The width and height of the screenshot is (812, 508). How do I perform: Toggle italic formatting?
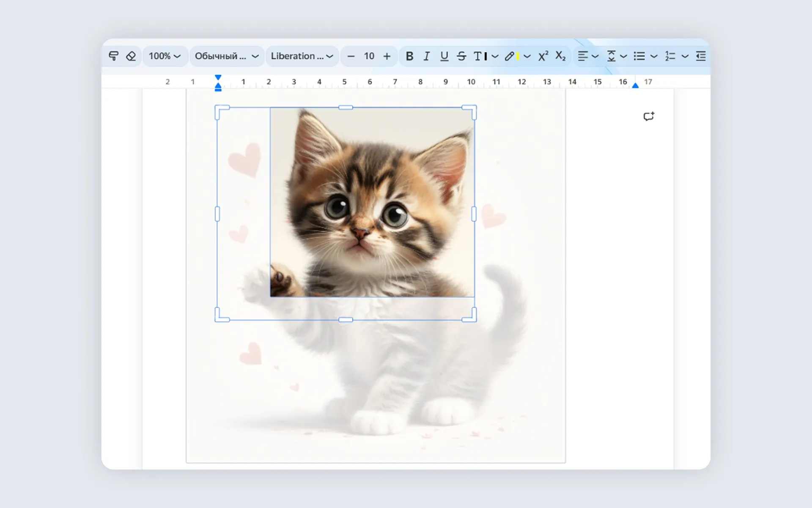point(426,56)
